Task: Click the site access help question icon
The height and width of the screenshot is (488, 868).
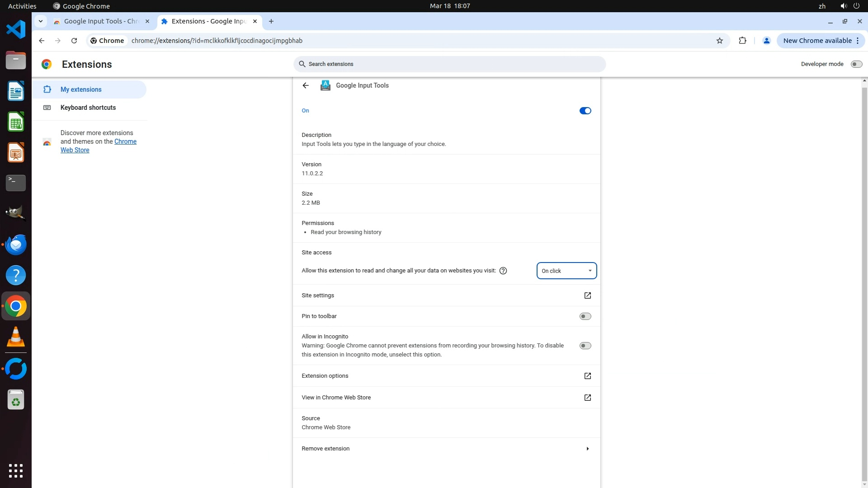Action: 503,271
